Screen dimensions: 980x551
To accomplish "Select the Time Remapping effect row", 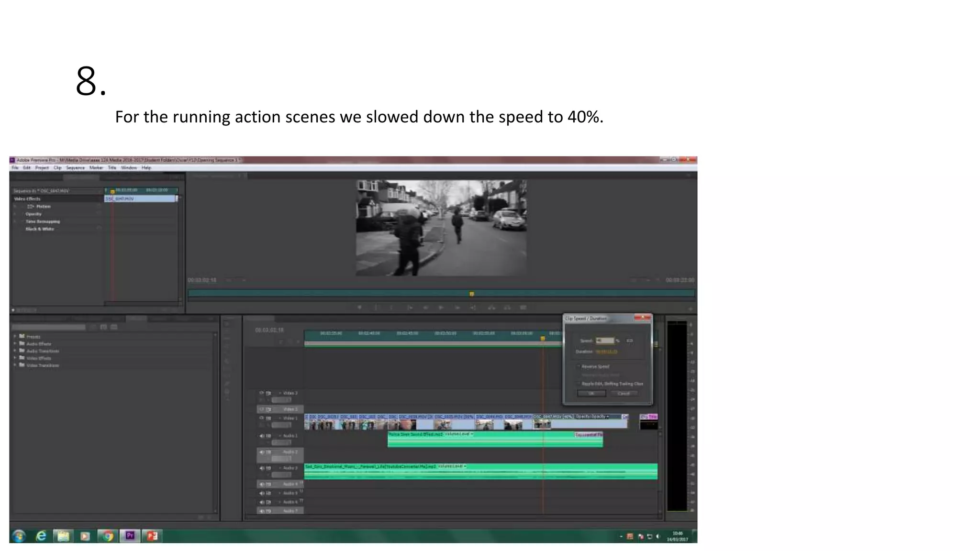I will coord(57,221).
